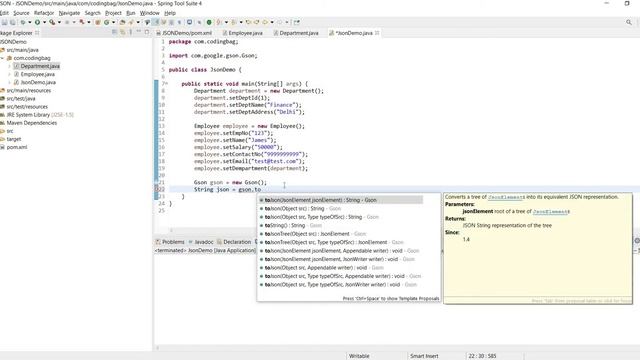The image size is (640, 360).
Task: Open JsonElement link in Javadoc popup
Action: 506,197
